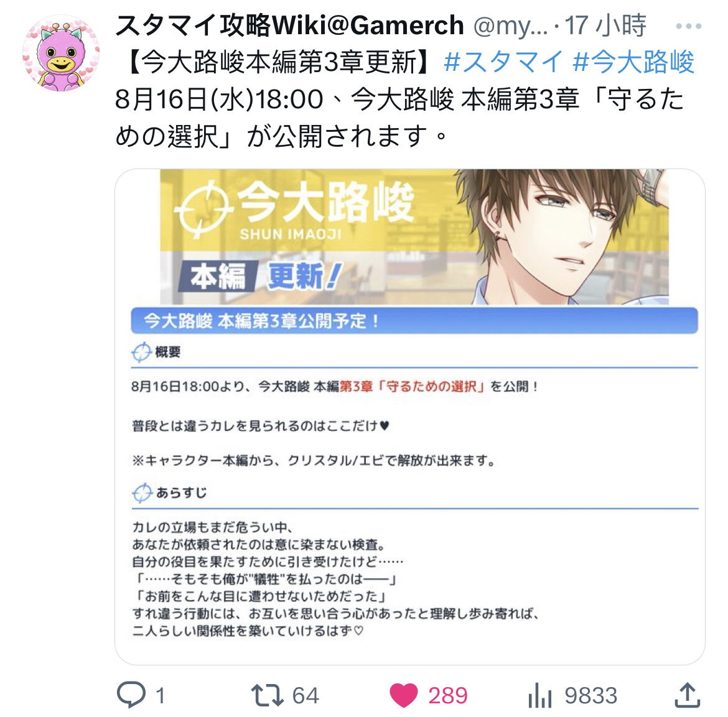
Task: Click the 今大路峻 banner image
Action: (414, 237)
